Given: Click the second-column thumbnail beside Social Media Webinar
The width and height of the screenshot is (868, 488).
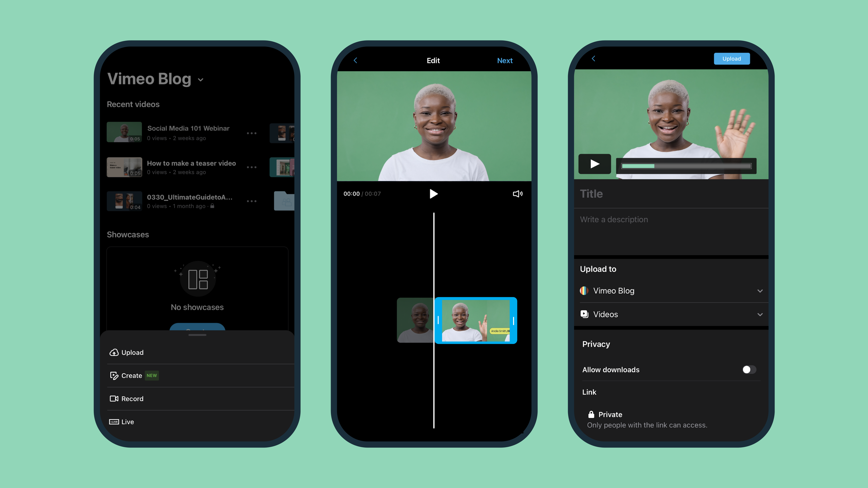Looking at the screenshot, I should 282,133.
